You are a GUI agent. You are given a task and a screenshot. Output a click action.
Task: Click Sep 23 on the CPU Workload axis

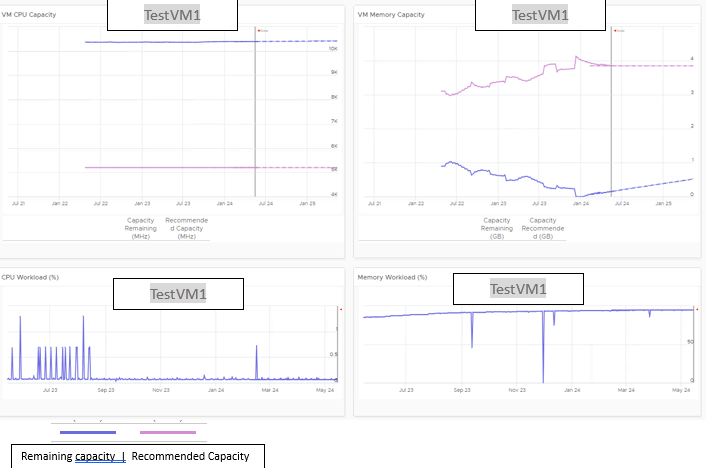[105, 390]
